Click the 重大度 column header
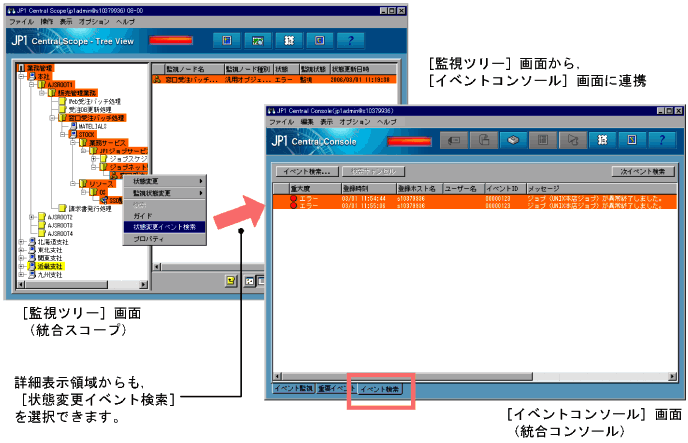This screenshot has height=443, width=688. tap(315, 189)
